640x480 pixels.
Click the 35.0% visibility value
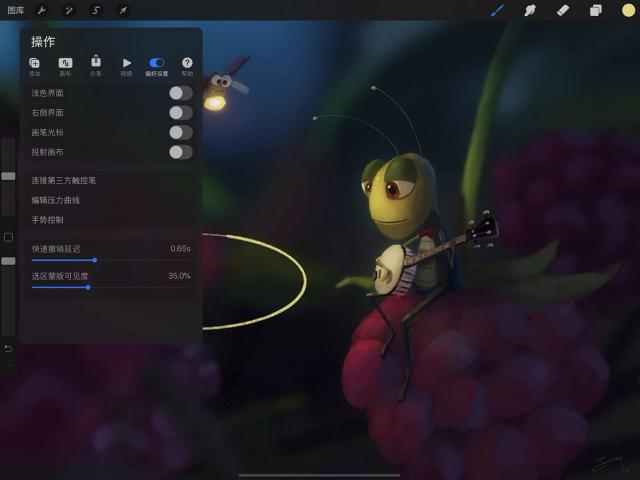point(179,276)
